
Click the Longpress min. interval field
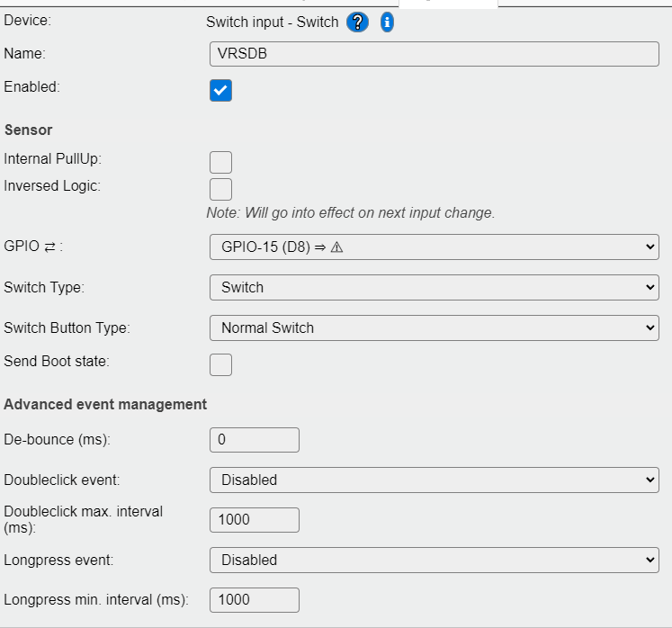click(255, 600)
